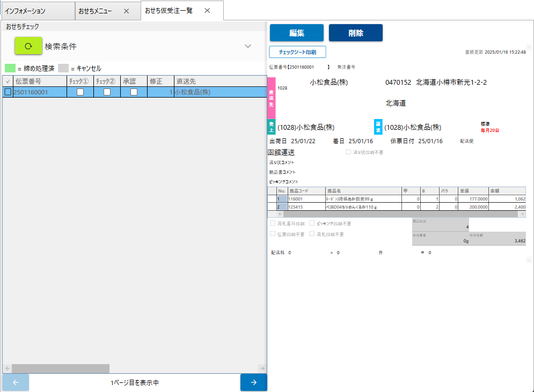
Task: Go to the previous page arrow
Action: point(16,382)
